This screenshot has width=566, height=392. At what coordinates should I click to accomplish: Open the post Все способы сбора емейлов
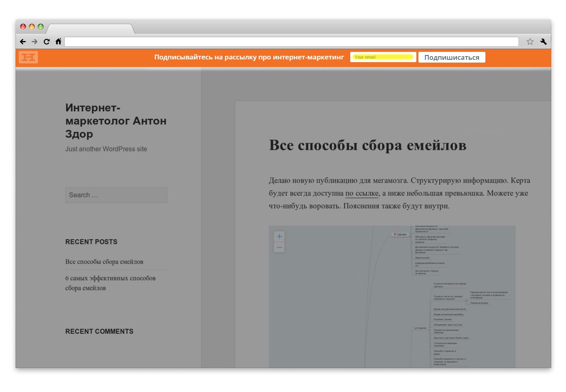104,262
